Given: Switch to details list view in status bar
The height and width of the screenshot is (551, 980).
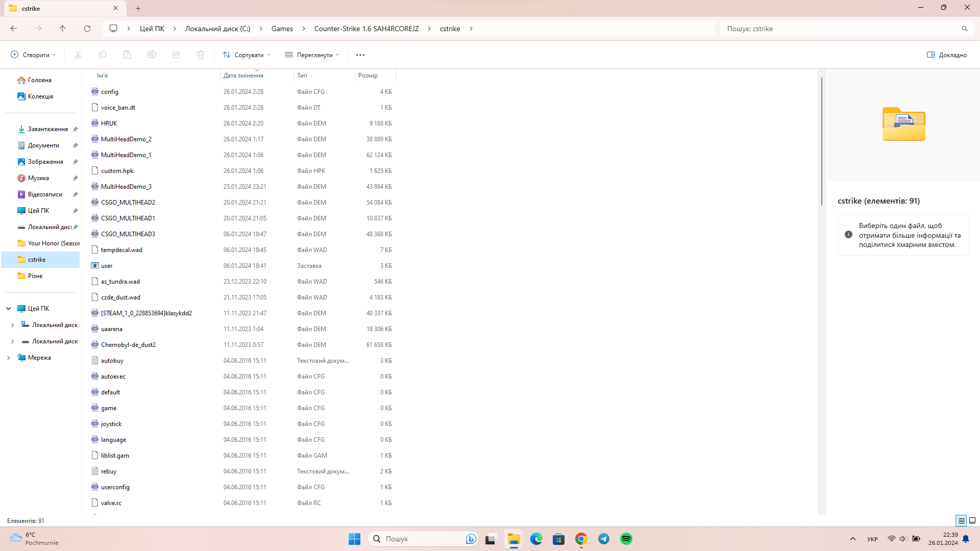Looking at the screenshot, I should [x=961, y=520].
